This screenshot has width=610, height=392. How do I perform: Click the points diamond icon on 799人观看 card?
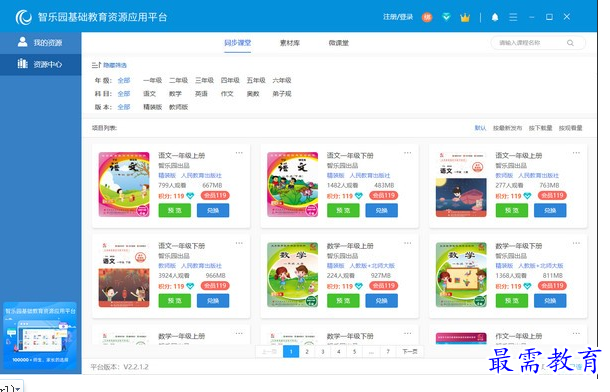[190, 196]
